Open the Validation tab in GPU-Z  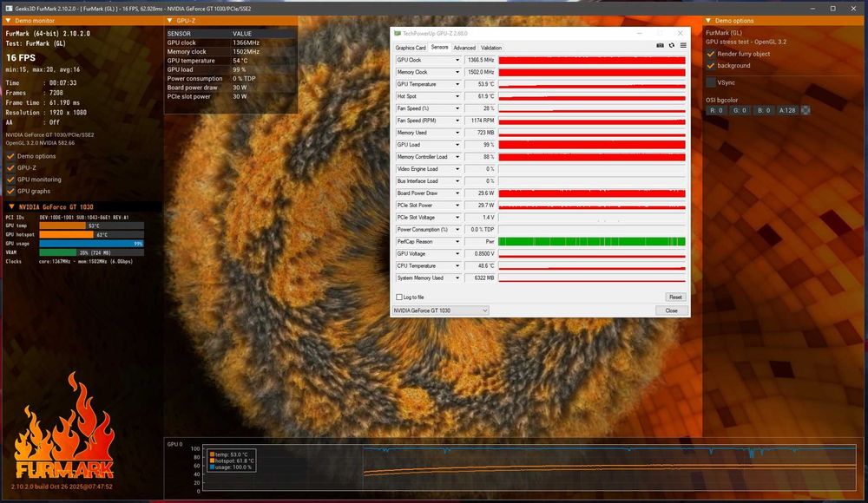(x=491, y=48)
